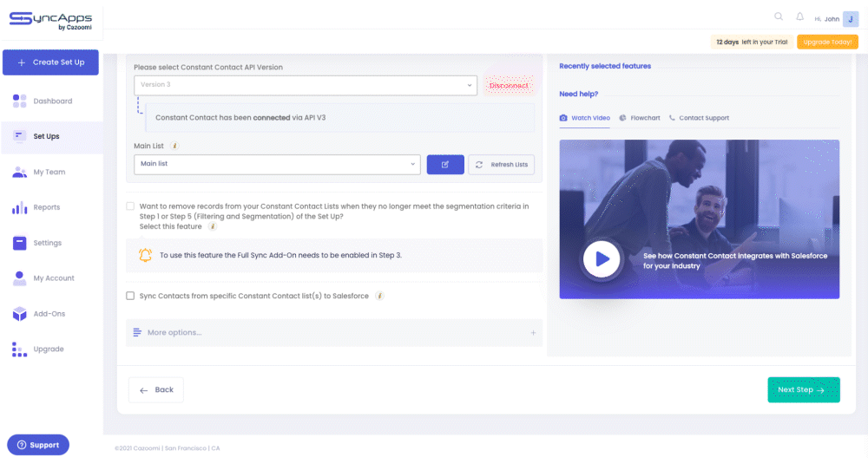Image resolution: width=868 pixels, height=470 pixels.
Task: Click the Upgrade sidebar icon
Action: click(19, 349)
